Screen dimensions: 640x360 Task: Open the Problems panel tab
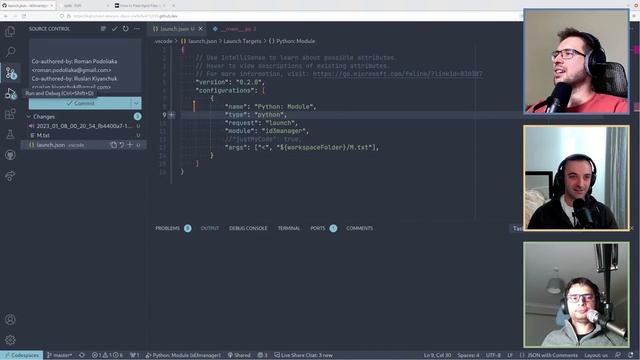(x=167, y=229)
